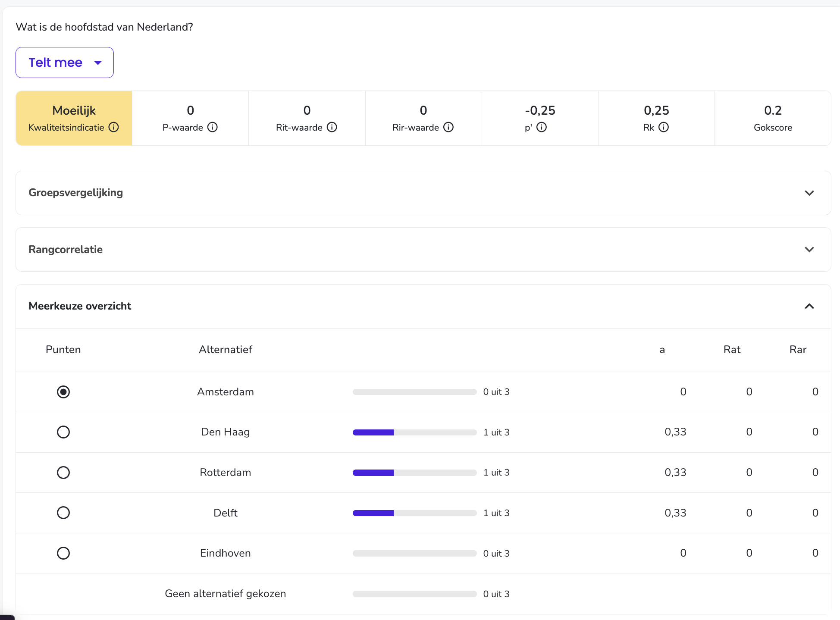Click info icon next to Rk
This screenshot has width=840, height=620.
[x=664, y=127]
